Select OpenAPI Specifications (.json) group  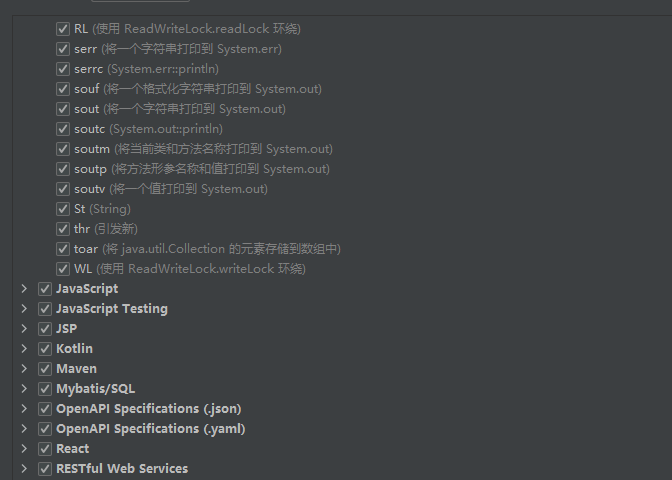pyautogui.click(x=149, y=409)
